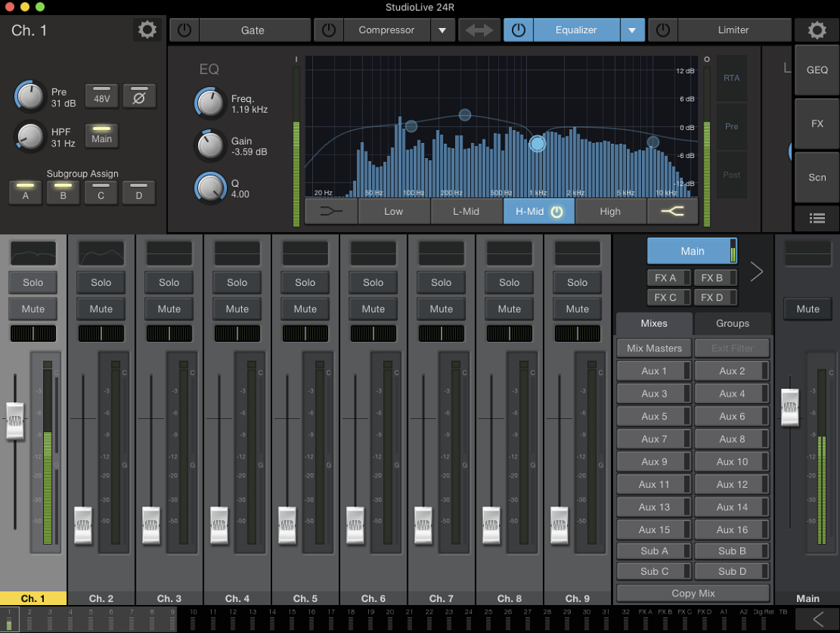Click the EQ Q knob
The image size is (840, 633).
click(x=210, y=188)
